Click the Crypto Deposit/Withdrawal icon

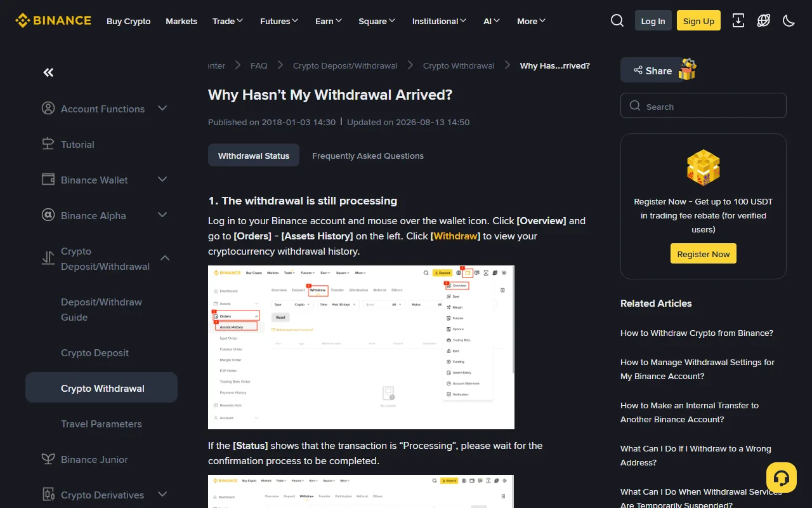[48, 258]
